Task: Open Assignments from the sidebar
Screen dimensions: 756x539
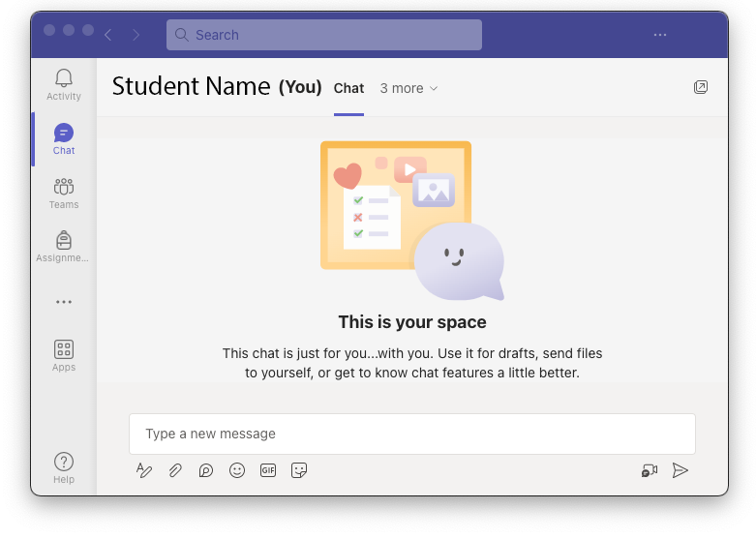Action: click(64, 247)
